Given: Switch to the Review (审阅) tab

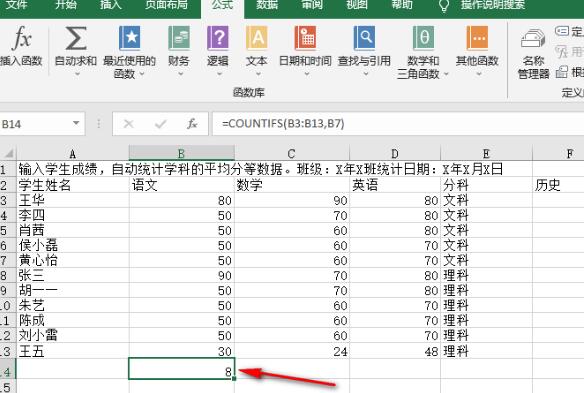Looking at the screenshot, I should point(312,5).
